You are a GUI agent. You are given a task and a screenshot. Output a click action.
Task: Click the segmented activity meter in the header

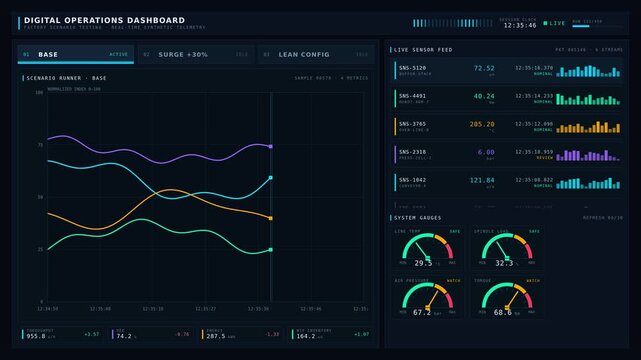[x=453, y=23]
